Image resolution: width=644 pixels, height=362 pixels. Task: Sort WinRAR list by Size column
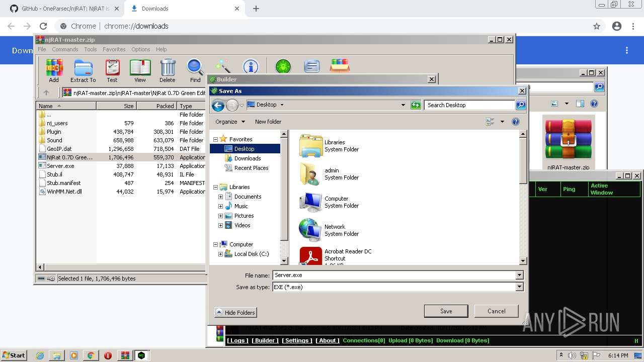pos(116,106)
